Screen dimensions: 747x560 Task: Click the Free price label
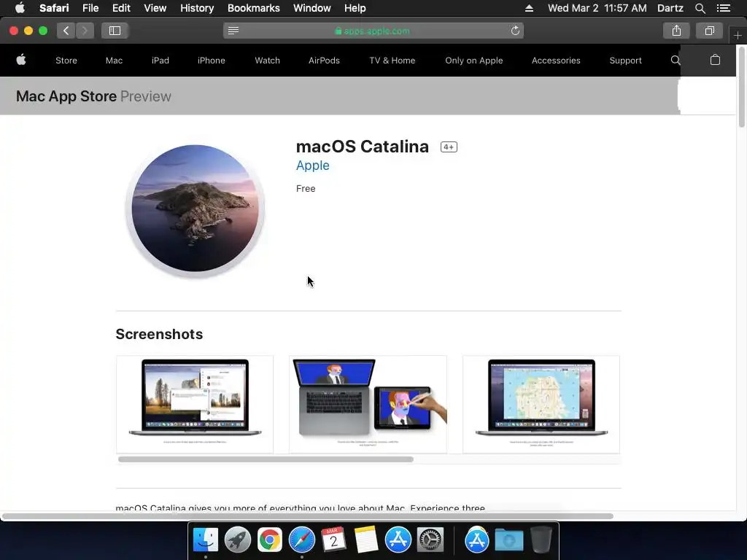306,189
